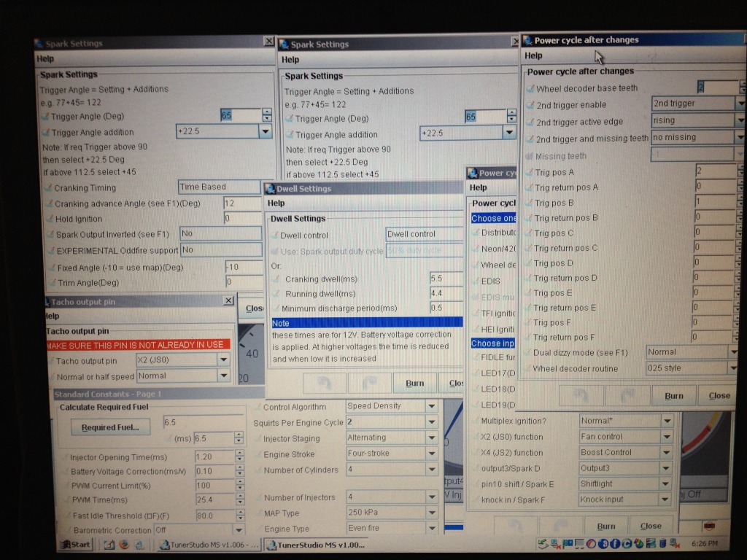
Task: Open the Windows Start menu
Action: [x=75, y=544]
